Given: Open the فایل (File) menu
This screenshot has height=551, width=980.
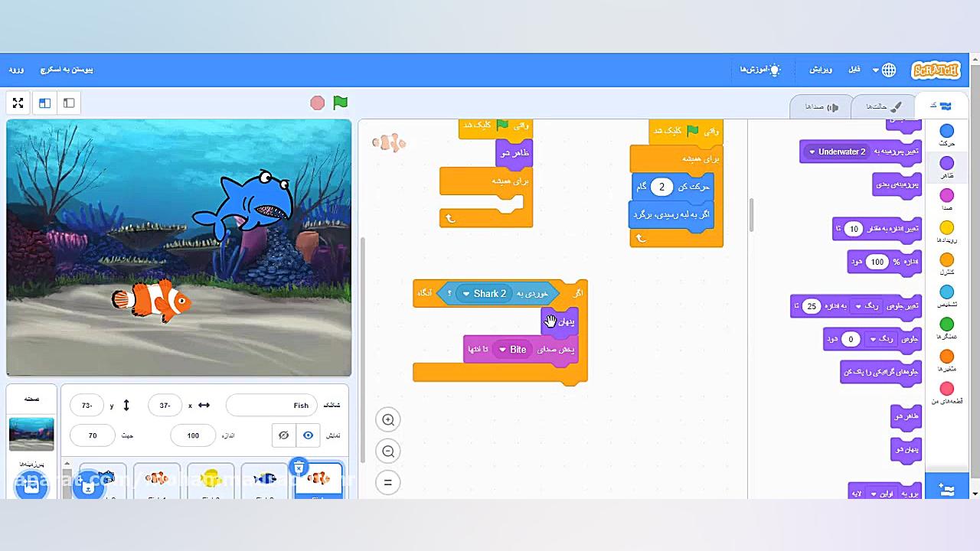Looking at the screenshot, I should point(854,70).
